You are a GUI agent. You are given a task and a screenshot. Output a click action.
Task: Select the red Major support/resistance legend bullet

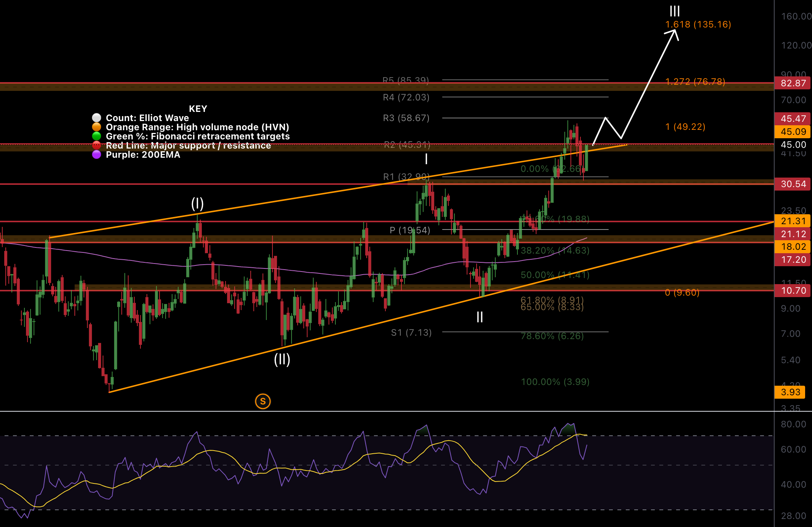[x=96, y=145]
